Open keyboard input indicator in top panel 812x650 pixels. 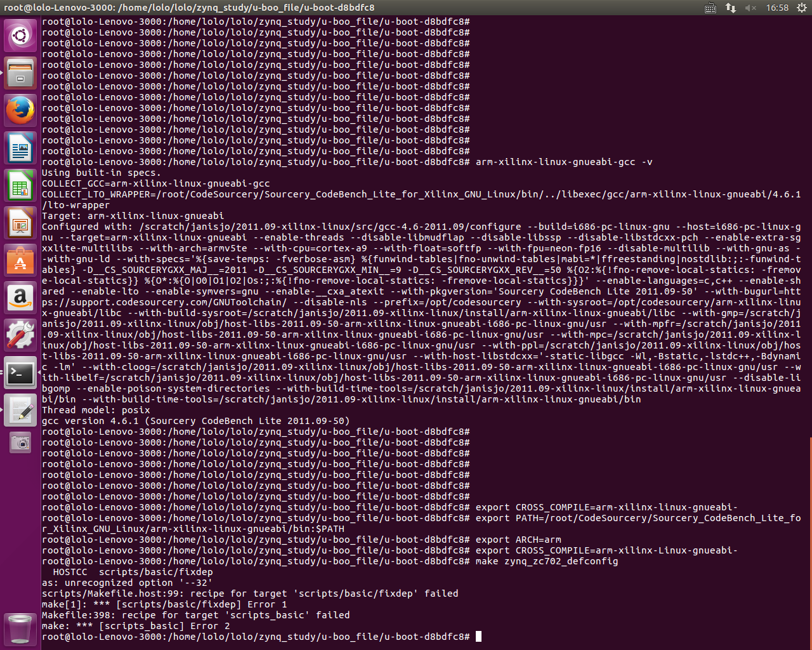710,8
